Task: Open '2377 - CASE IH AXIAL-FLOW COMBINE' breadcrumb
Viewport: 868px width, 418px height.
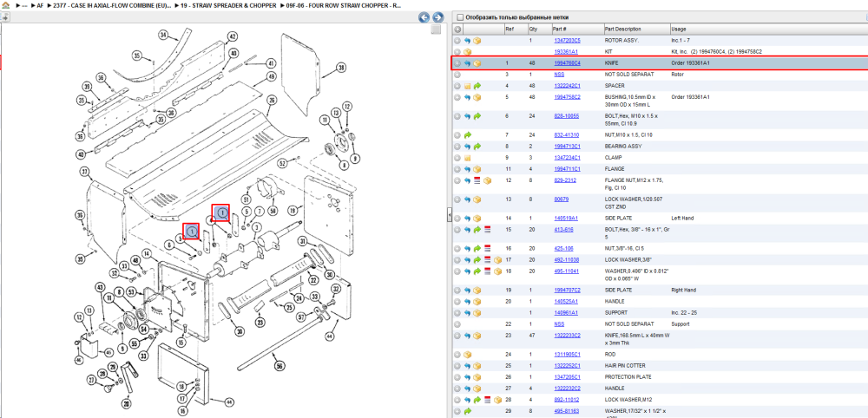Action: [x=112, y=5]
